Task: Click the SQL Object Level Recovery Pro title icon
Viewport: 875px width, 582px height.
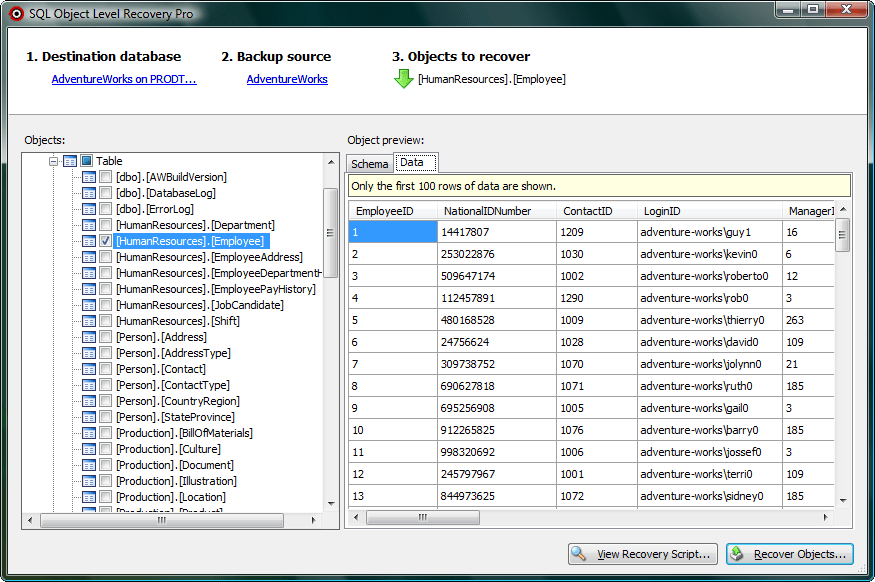Action: coord(17,14)
